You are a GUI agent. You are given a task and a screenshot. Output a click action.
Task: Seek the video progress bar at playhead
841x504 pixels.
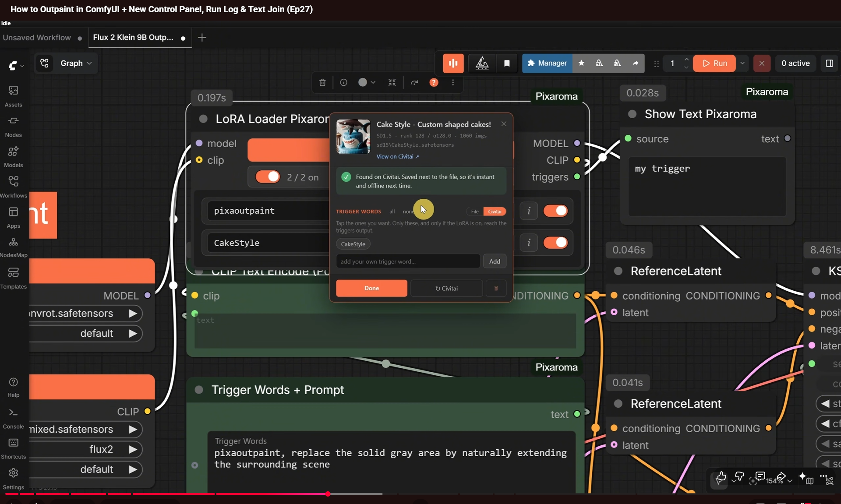coord(328,494)
